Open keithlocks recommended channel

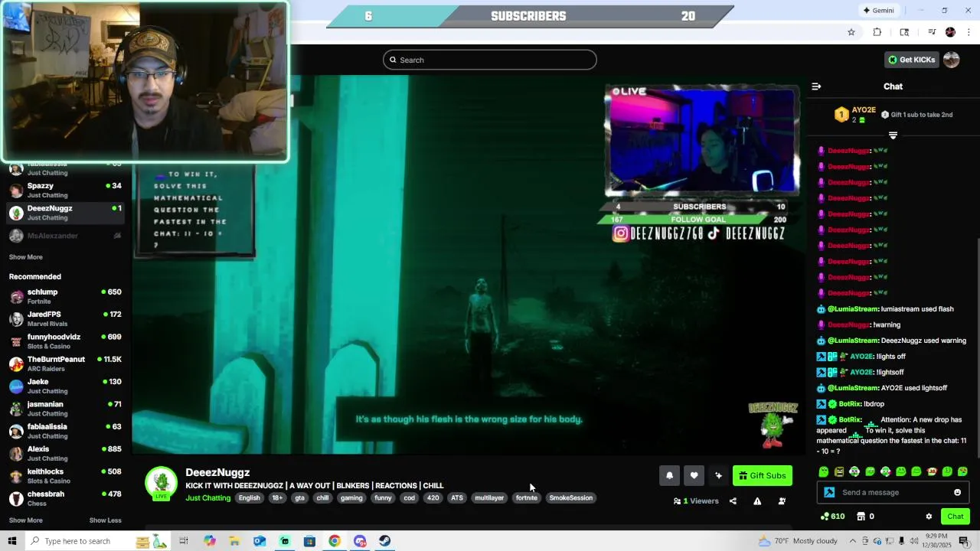(65, 476)
